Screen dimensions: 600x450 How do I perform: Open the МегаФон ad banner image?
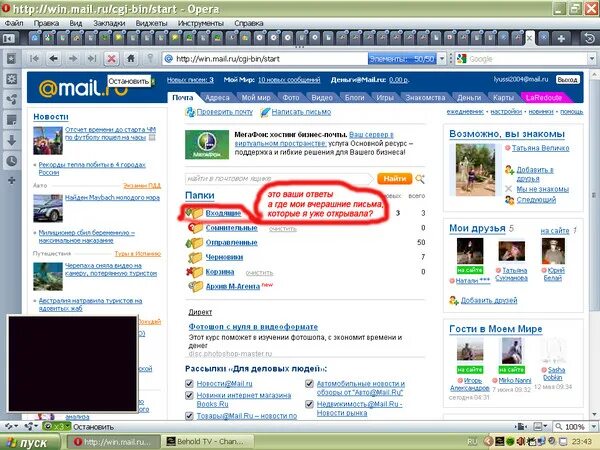(207, 145)
